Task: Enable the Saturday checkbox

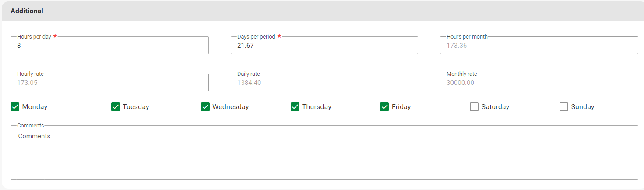Action: click(474, 107)
